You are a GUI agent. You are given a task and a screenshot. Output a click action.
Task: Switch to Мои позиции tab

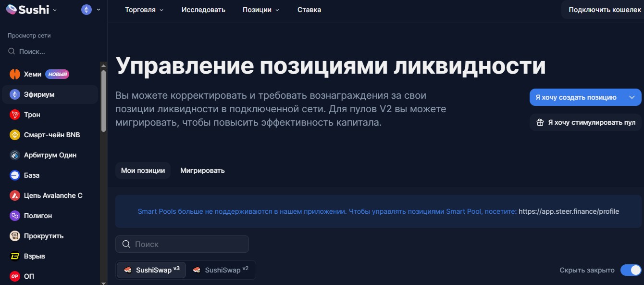[143, 170]
